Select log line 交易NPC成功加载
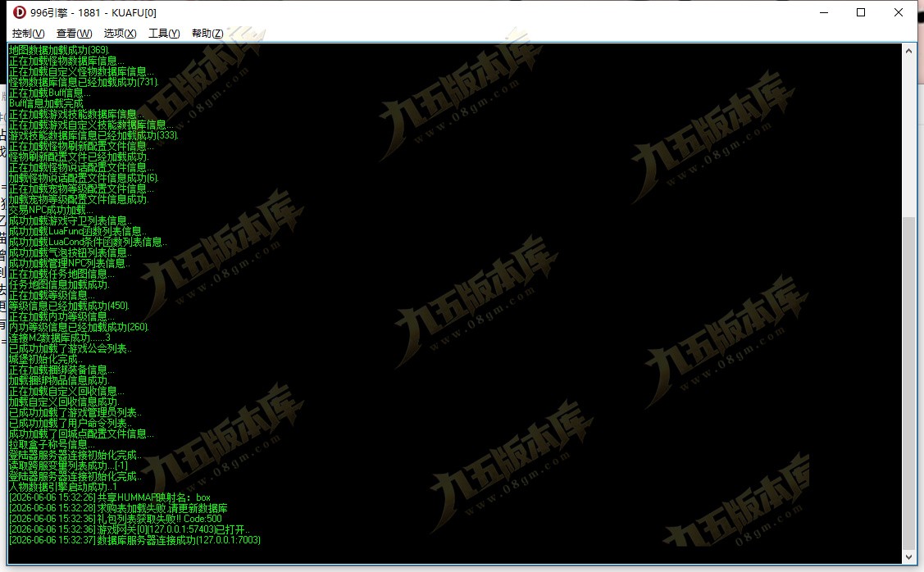The height and width of the screenshot is (572, 924). 51,210
